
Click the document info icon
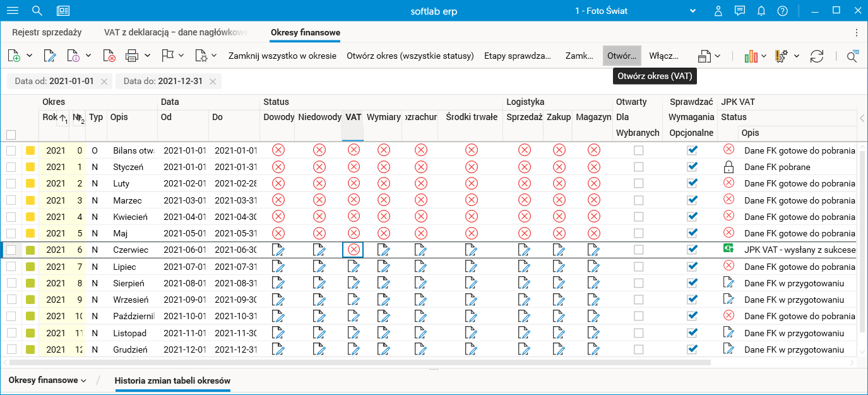click(x=73, y=56)
